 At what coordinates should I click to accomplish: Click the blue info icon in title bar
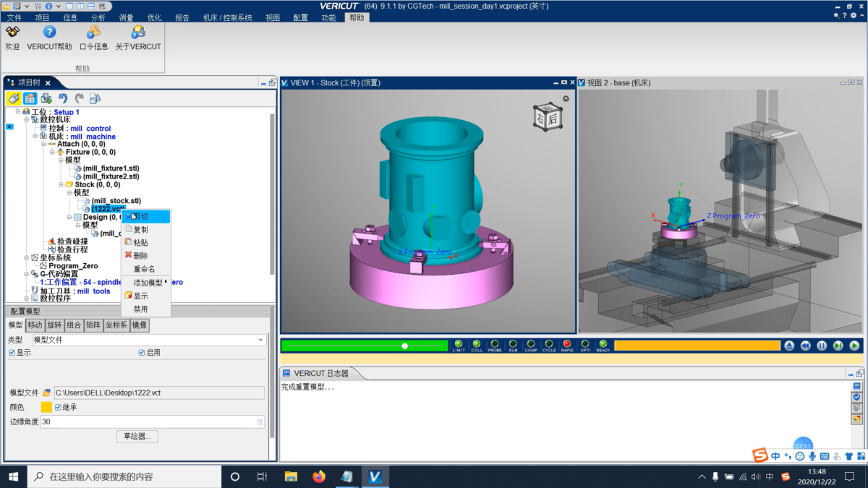click(x=49, y=6)
